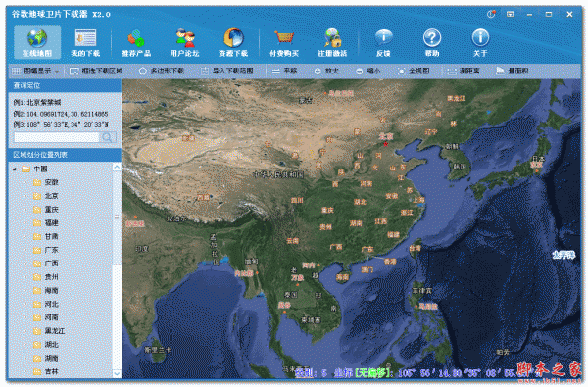Collapse the 中国 tree node
The height and width of the screenshot is (387, 588).
click(x=15, y=169)
